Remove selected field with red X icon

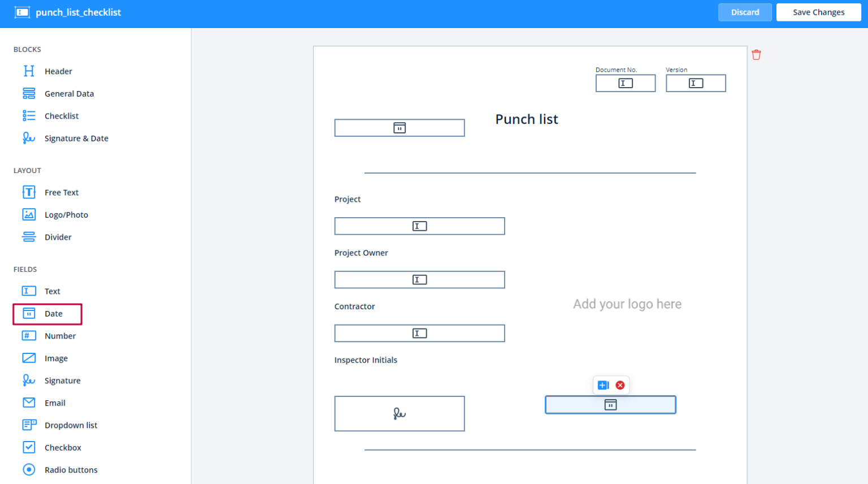click(x=620, y=385)
